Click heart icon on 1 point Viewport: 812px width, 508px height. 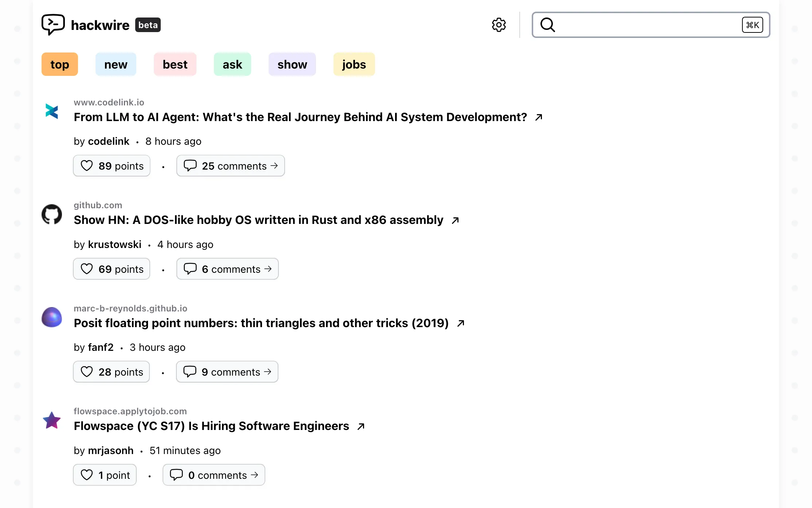[87, 475]
